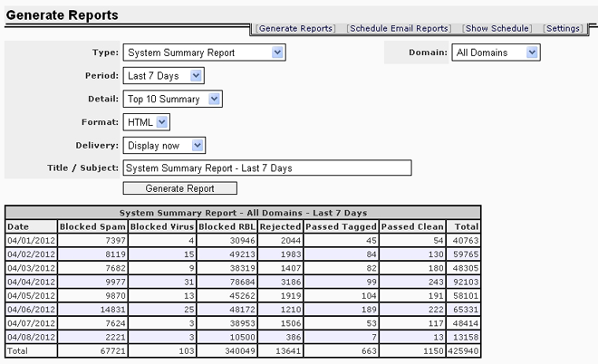Select the 04/05/2012 date cell
Viewport: 598px width, 364px height.
32,295
